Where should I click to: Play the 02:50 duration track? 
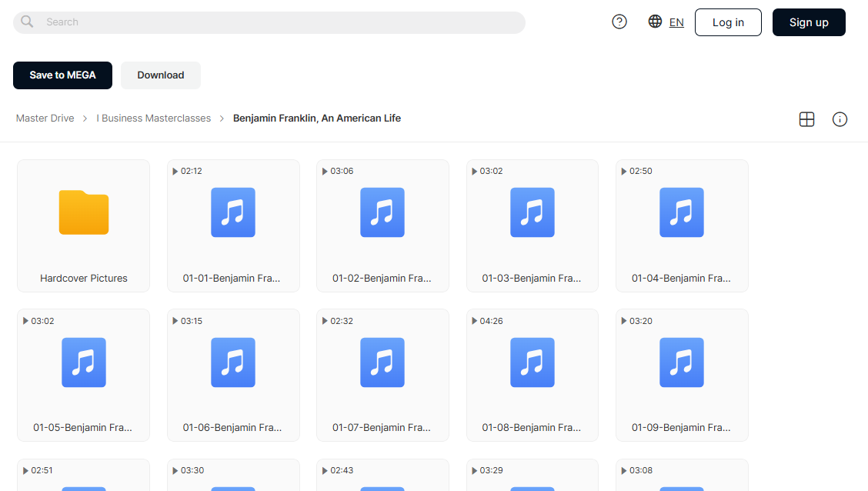click(x=636, y=171)
